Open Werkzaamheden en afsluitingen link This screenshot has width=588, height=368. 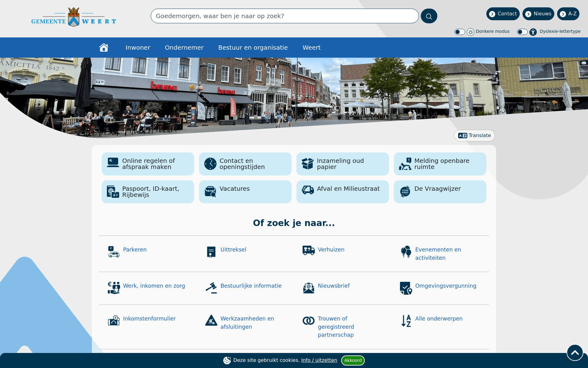[x=247, y=323]
